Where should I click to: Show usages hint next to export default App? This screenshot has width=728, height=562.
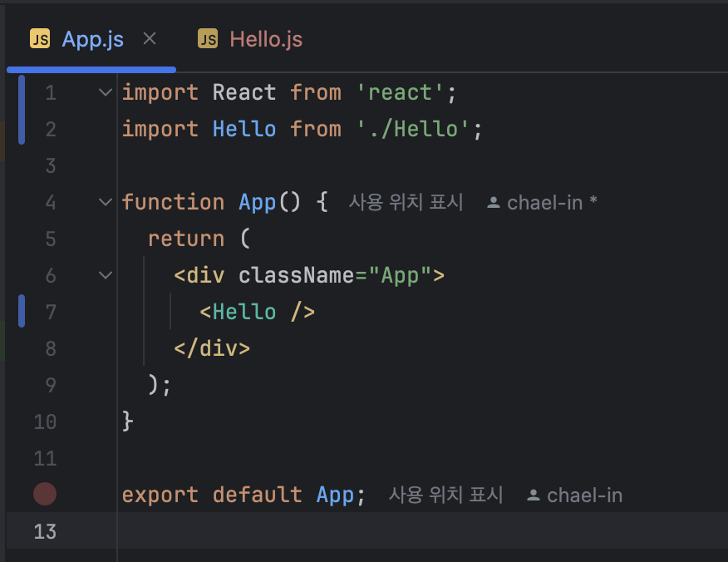(x=445, y=495)
